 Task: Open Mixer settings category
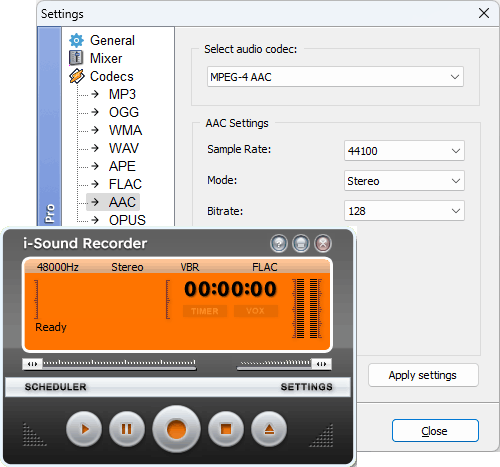[x=106, y=58]
